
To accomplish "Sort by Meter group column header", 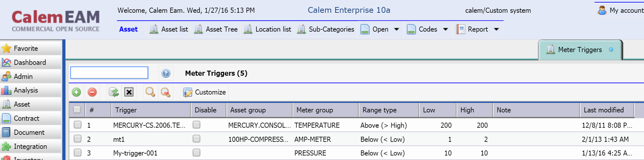I will [326, 110].
